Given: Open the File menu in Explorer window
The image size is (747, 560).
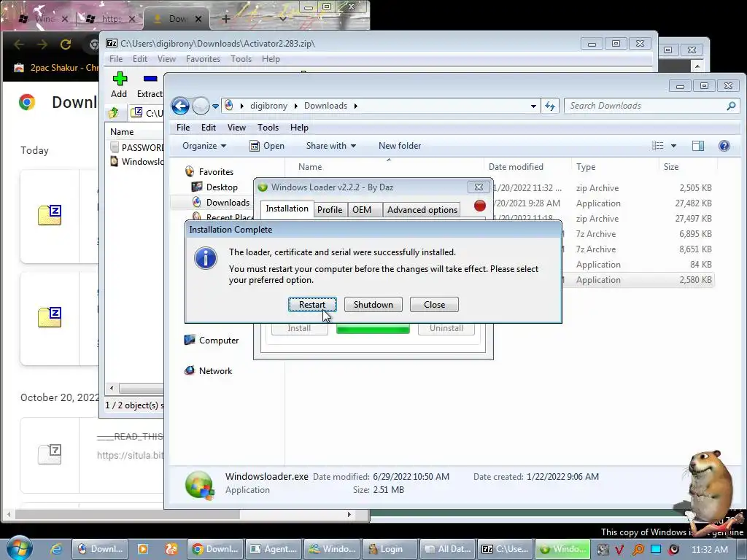Looking at the screenshot, I should point(183,127).
